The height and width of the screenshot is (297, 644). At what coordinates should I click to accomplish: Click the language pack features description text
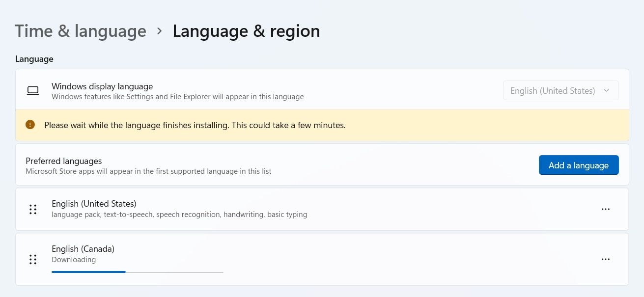click(x=179, y=215)
